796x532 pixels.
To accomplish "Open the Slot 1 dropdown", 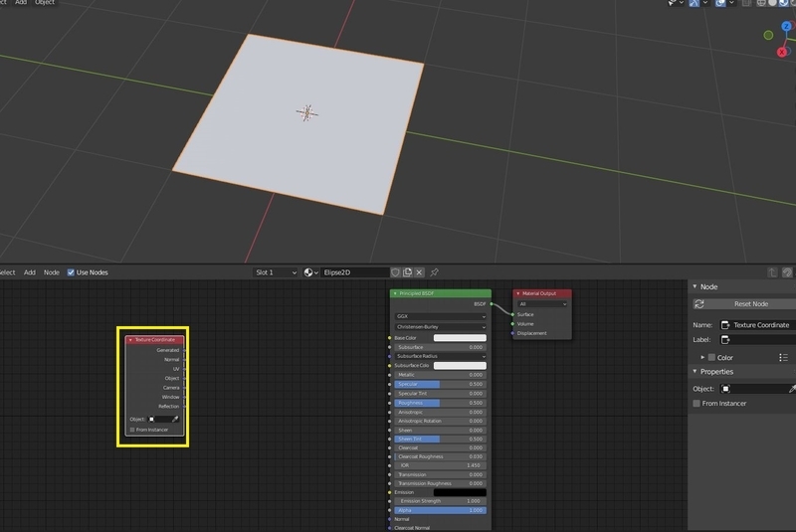I will coord(276,272).
